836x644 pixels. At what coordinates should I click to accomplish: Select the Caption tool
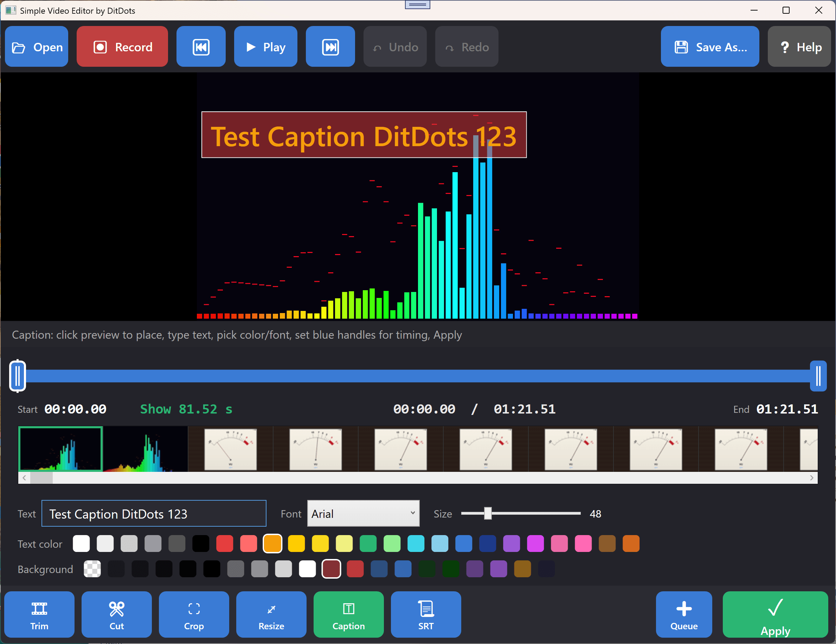(349, 614)
